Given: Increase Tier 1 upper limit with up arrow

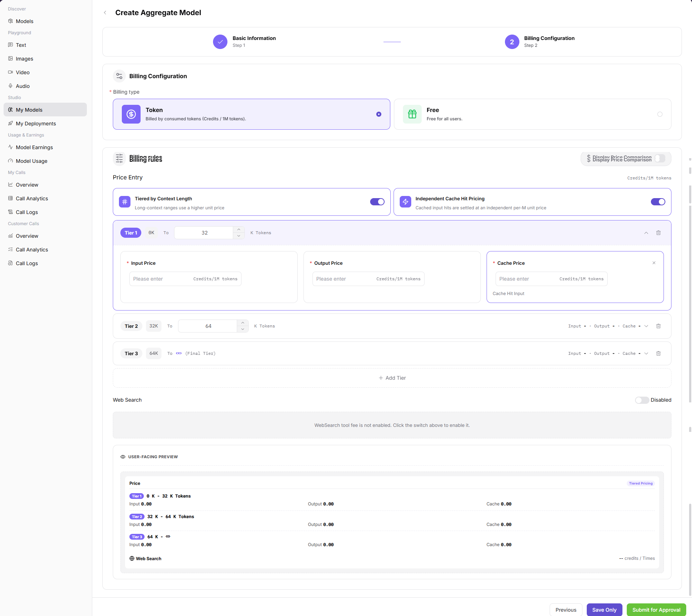Looking at the screenshot, I should [239, 229].
